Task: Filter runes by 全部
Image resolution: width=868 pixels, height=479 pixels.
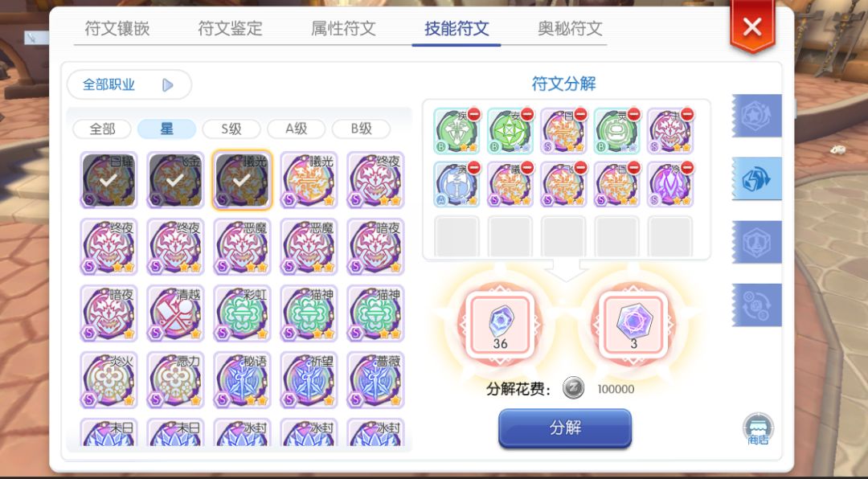Action: tap(102, 129)
